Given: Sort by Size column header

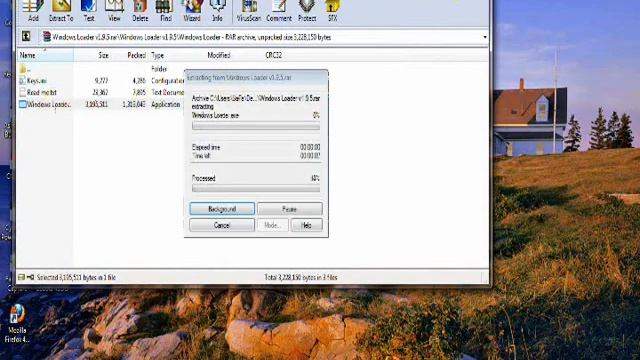Looking at the screenshot, I should point(92,55).
